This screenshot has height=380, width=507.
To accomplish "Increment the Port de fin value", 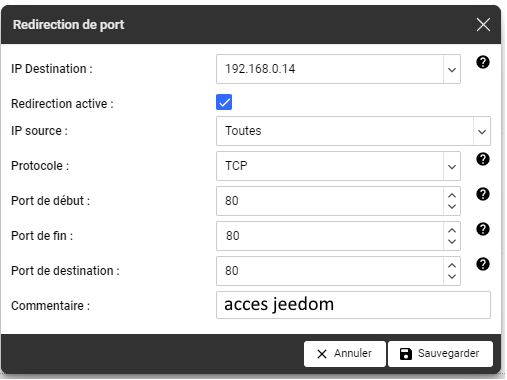I will [x=452, y=231].
